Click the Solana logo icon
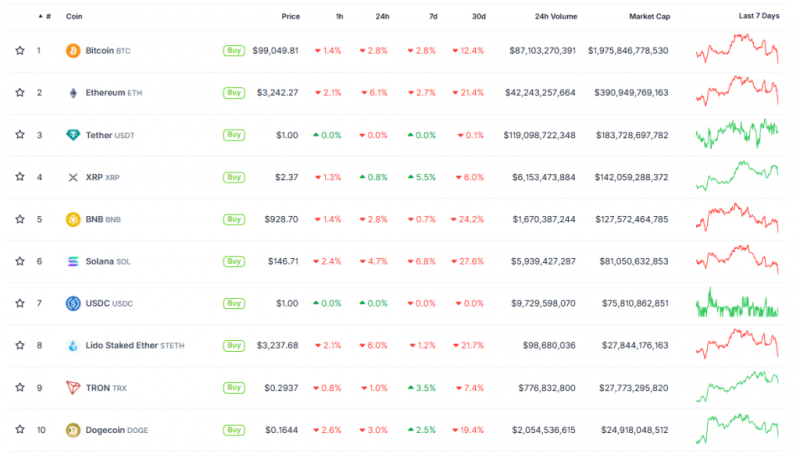The width and height of the screenshot is (800, 454). (73, 261)
